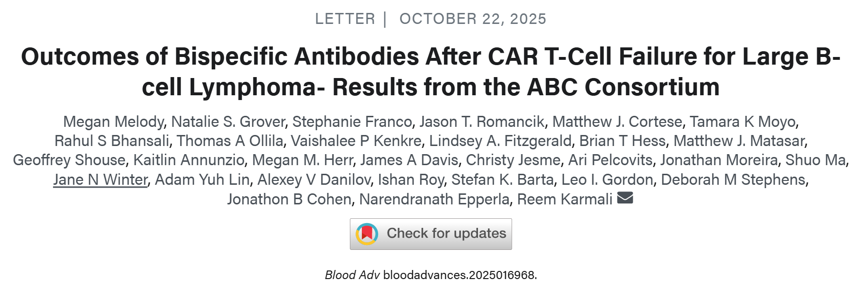Click the article title heading
This screenshot has height=292, width=868.
click(x=431, y=72)
